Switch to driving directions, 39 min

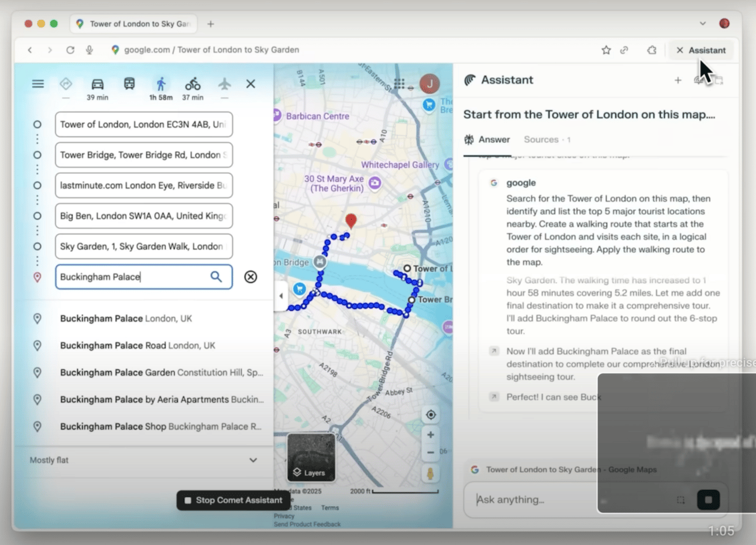click(97, 88)
